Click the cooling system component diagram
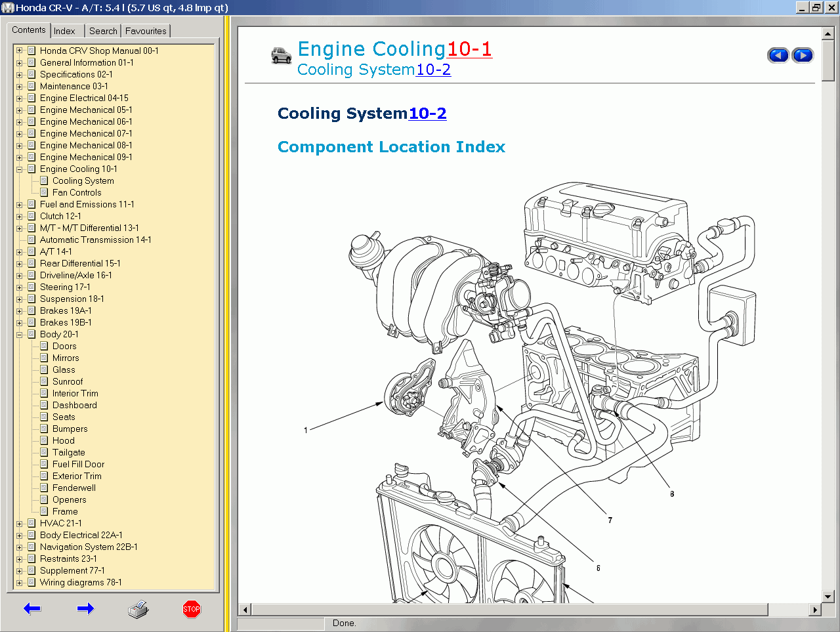The width and height of the screenshot is (840, 632). [x=530, y=392]
